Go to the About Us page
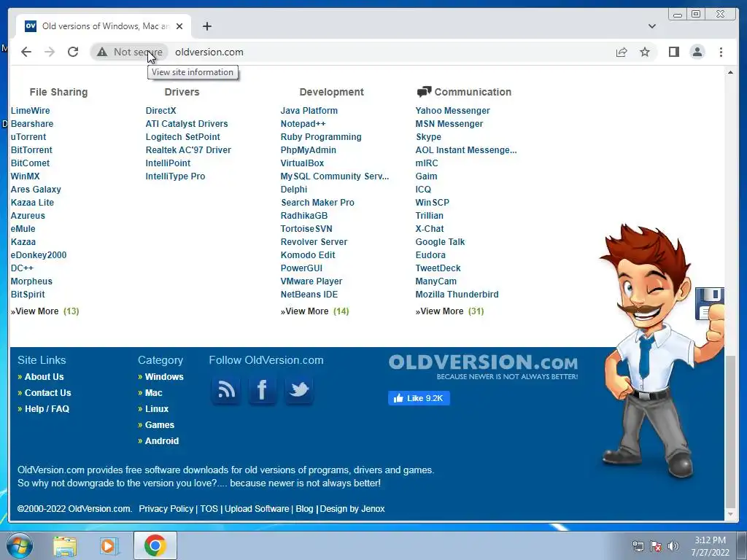This screenshot has height=560, width=747. 44,377
